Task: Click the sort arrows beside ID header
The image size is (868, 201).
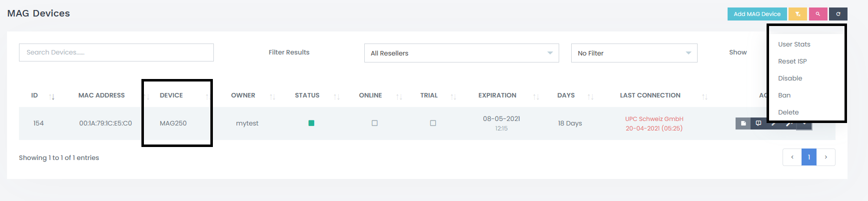Action: pyautogui.click(x=52, y=96)
